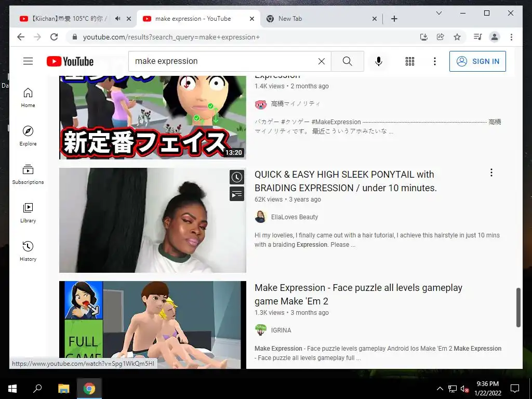Screen dimensions: 532x399
Task: Click the 高橋マイノリティ channel avatar
Action: 260,104
